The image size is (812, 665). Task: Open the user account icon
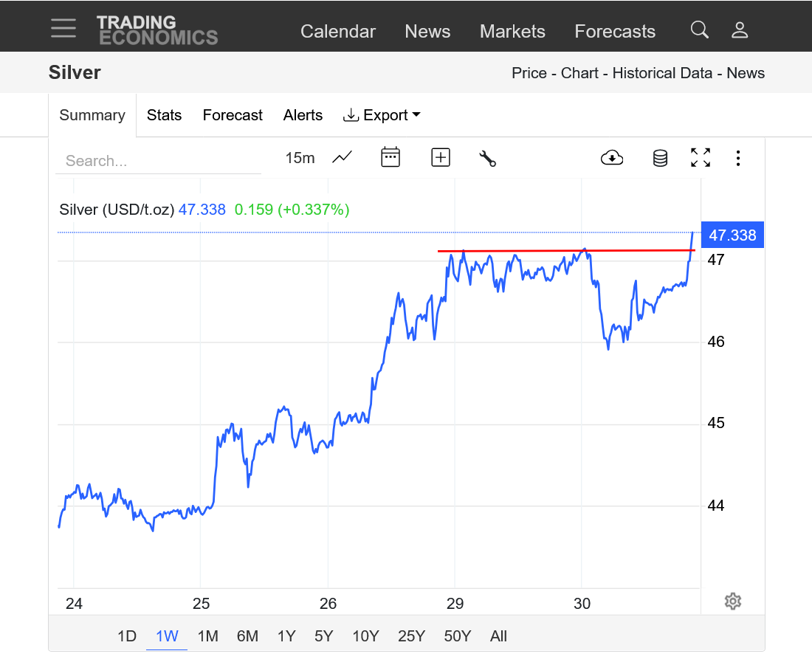740,30
